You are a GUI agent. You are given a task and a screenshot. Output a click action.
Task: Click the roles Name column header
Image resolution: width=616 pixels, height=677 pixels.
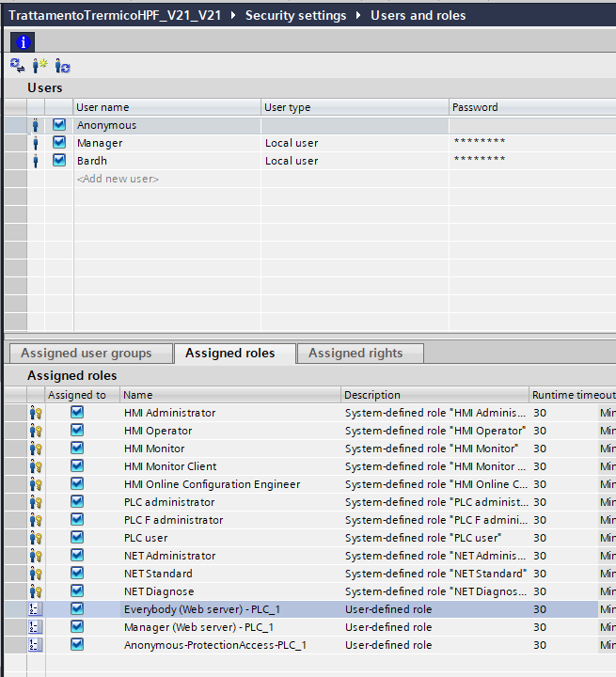coord(230,395)
